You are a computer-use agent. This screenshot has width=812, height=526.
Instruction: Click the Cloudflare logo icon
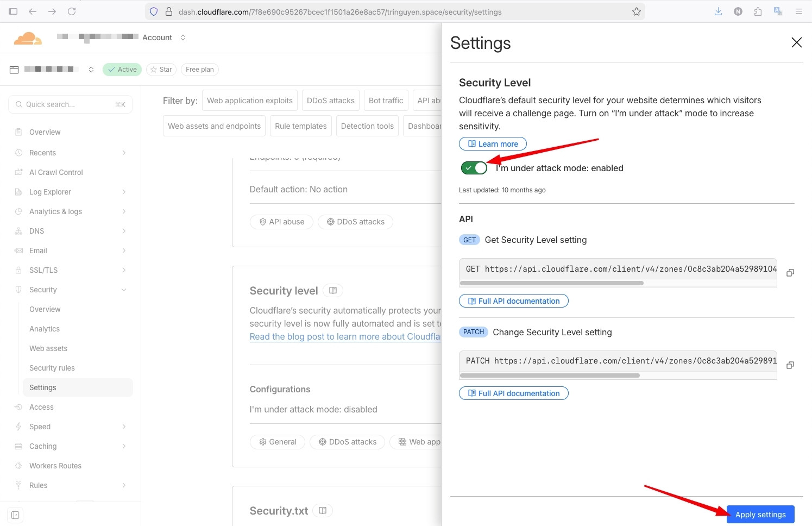tap(27, 38)
